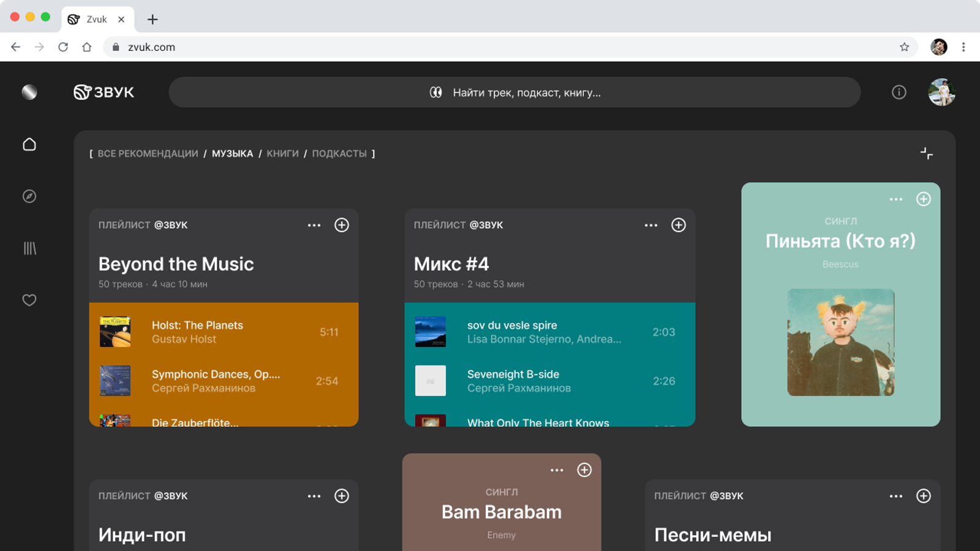Image resolution: width=980 pixels, height=551 pixels.
Task: Open the Home page in sidebar
Action: (29, 144)
